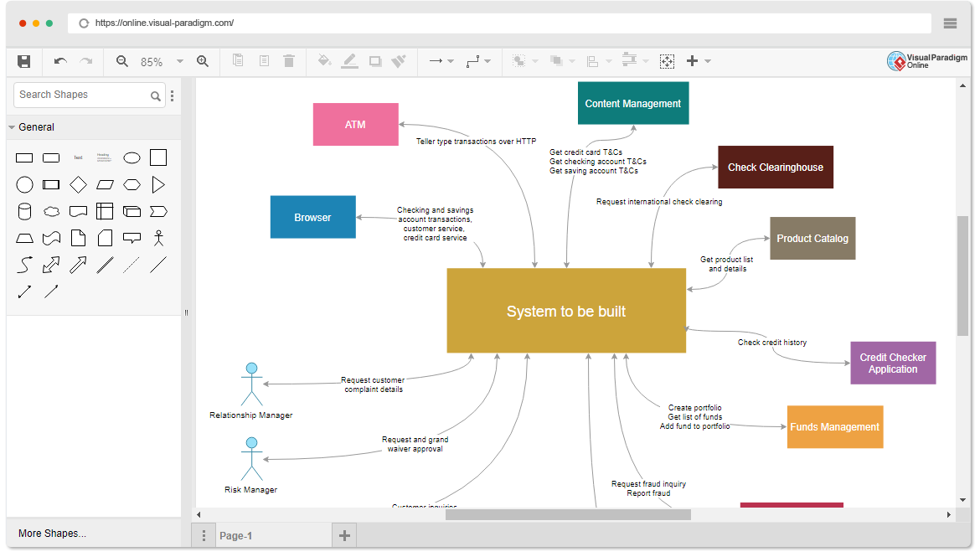Add a new page with plus button
The height and width of the screenshot is (557, 980).
[x=344, y=536]
